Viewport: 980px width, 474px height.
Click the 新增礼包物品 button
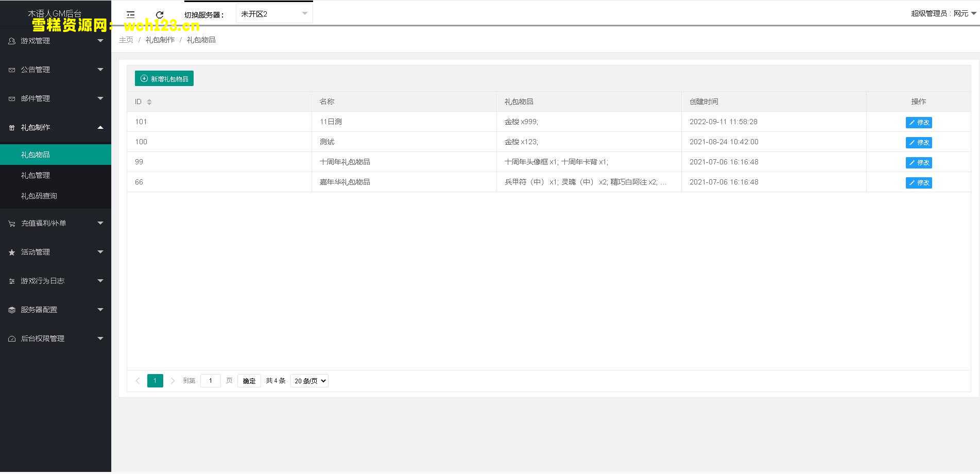point(164,78)
